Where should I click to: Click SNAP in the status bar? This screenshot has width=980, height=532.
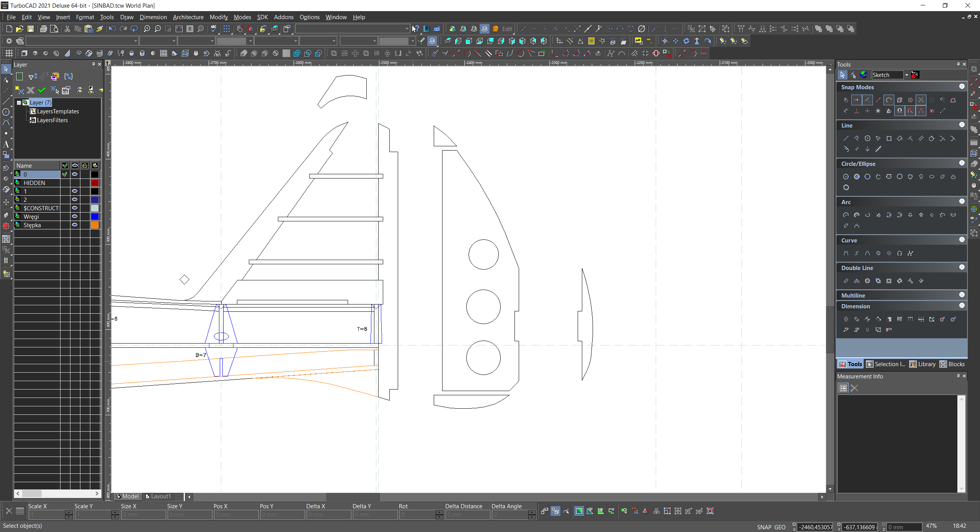[764, 527]
